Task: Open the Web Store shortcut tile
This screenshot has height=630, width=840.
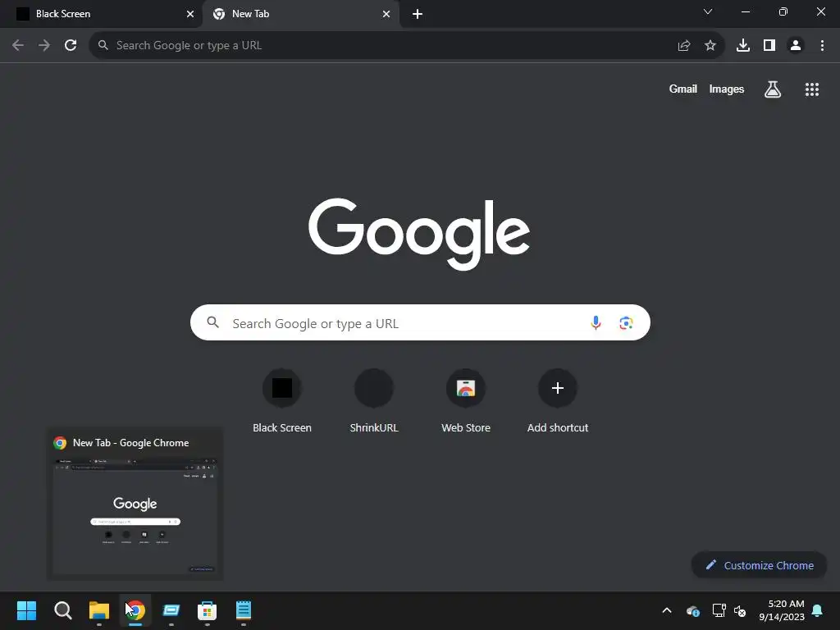Action: tap(466, 400)
